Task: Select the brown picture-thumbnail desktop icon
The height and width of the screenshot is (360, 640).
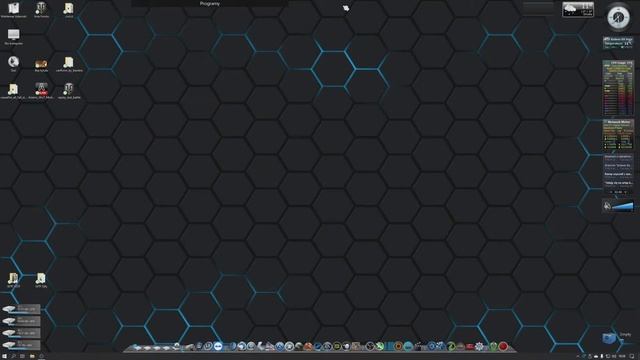Action: tap(41, 63)
